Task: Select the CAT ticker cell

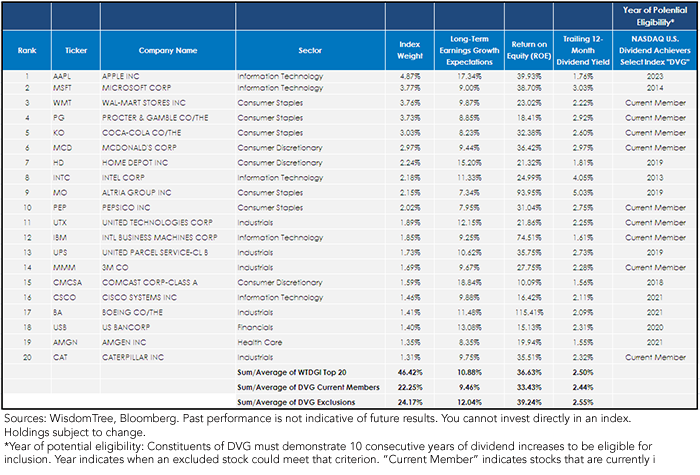Action: click(x=60, y=358)
